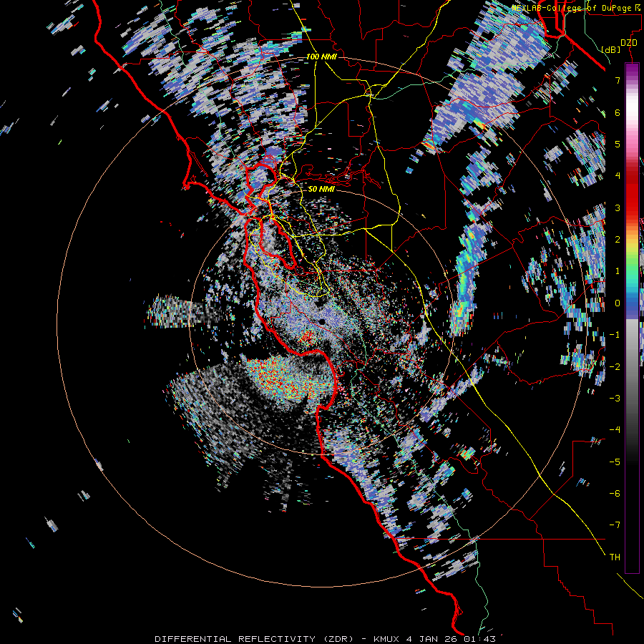
Task: Click the black radar site dot at the center
Action: coord(321,321)
